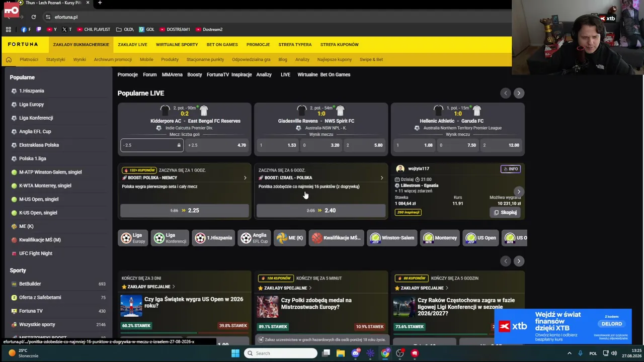This screenshot has width=644, height=362.
Task: Select boosted odds 2.25 button
Action: (185, 211)
